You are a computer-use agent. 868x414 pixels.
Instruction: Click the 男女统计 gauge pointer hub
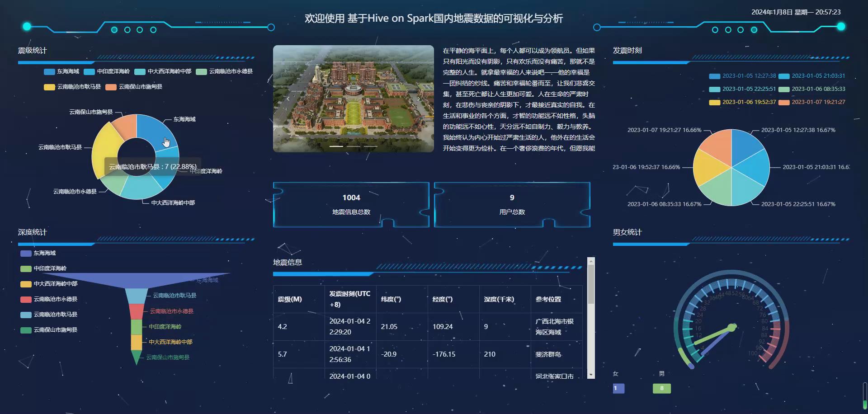tap(732, 327)
